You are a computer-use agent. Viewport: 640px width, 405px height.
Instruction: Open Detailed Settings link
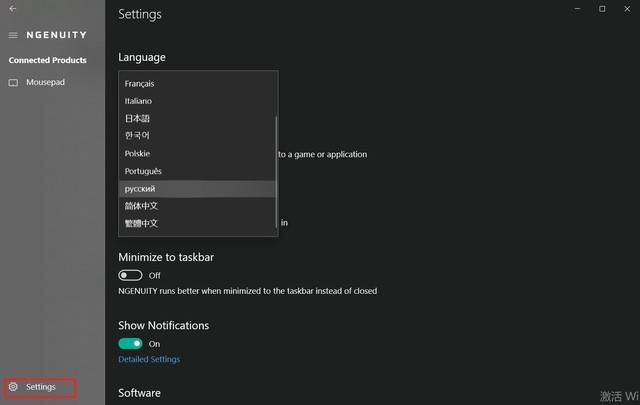pyautogui.click(x=149, y=359)
